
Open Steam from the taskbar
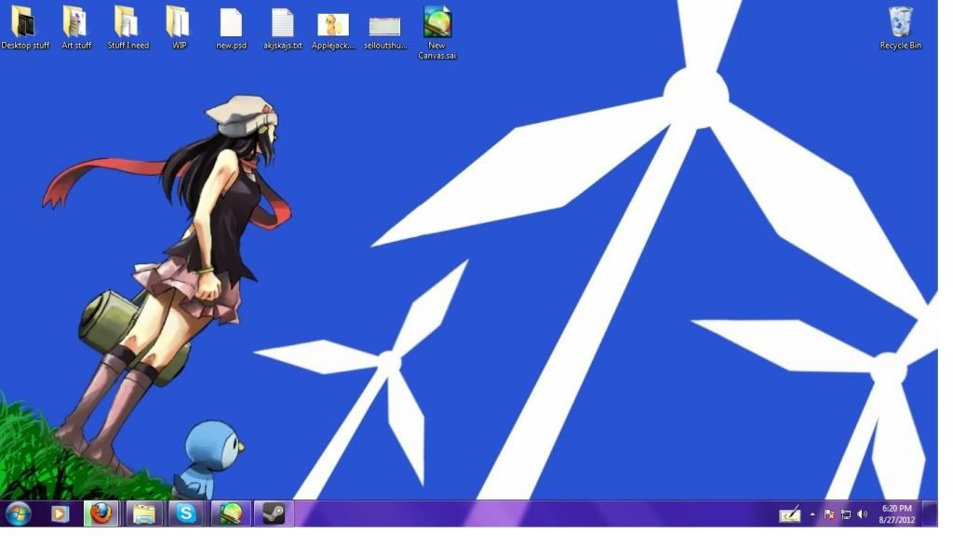(x=273, y=514)
